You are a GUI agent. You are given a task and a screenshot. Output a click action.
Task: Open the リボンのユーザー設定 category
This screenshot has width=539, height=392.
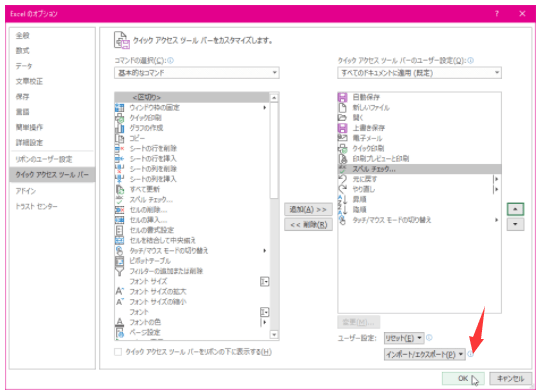pyautogui.click(x=44, y=159)
